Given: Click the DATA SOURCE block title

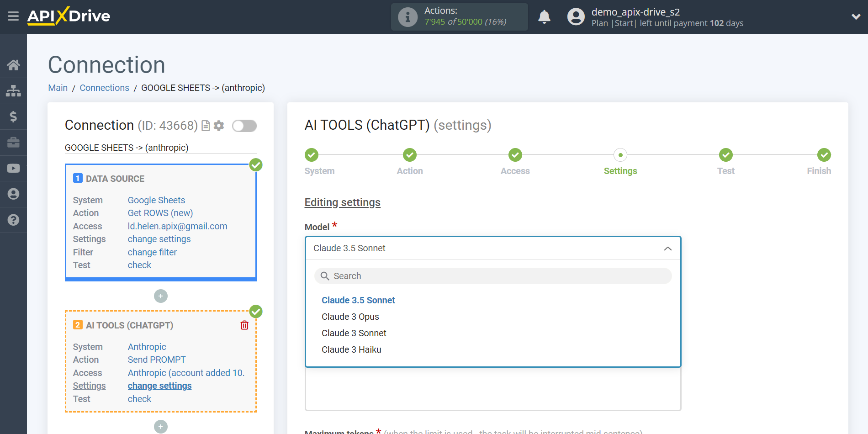Looking at the screenshot, I should click(x=115, y=179).
